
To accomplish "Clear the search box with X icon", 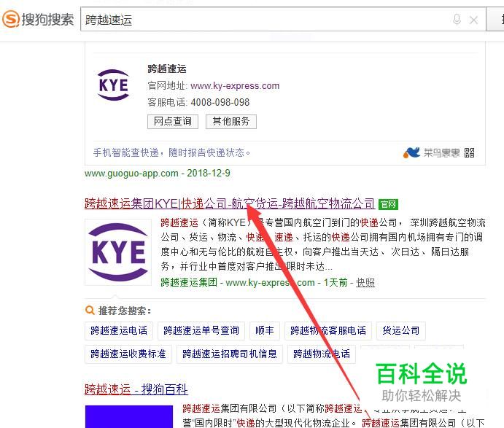I will [x=473, y=20].
